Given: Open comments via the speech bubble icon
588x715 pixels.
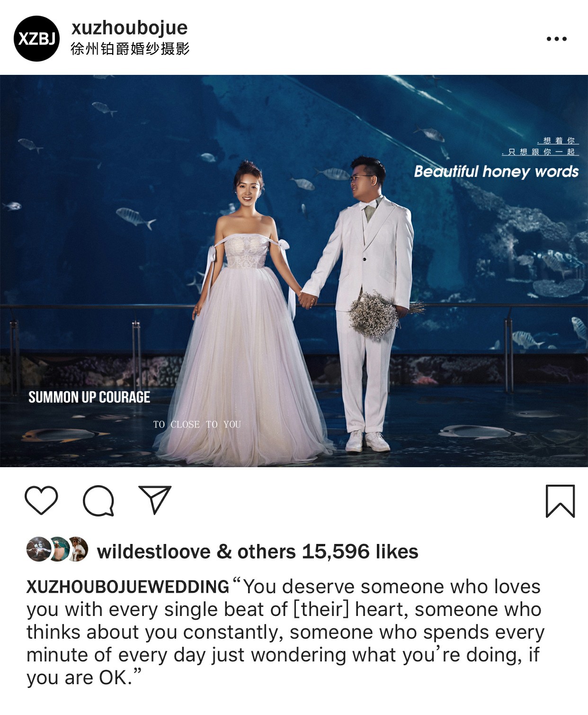Looking at the screenshot, I should [x=98, y=500].
